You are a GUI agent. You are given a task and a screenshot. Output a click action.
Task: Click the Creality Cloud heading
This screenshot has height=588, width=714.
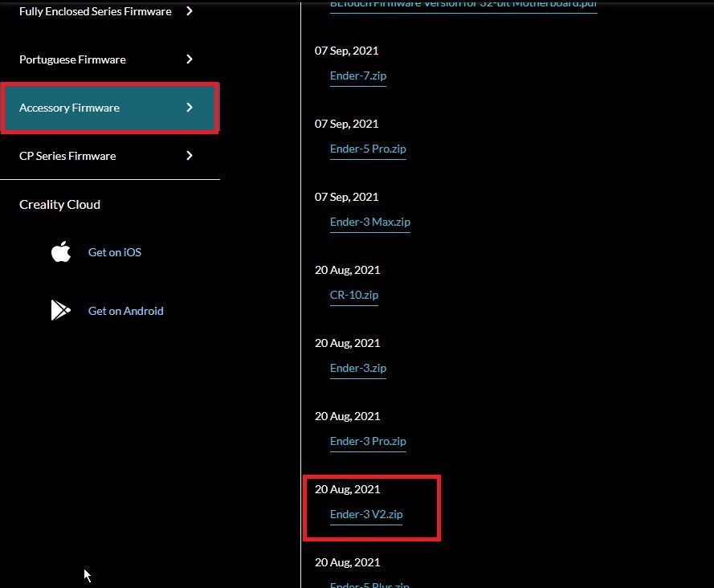point(59,205)
